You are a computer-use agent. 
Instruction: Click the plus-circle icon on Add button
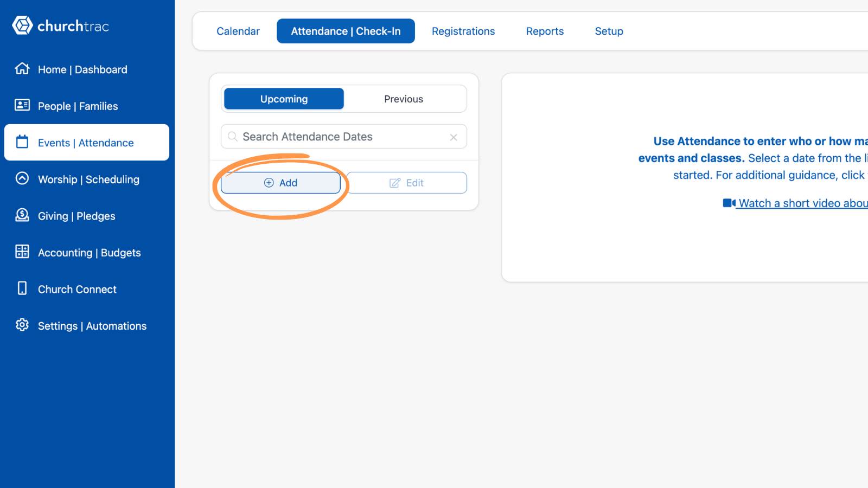(269, 183)
